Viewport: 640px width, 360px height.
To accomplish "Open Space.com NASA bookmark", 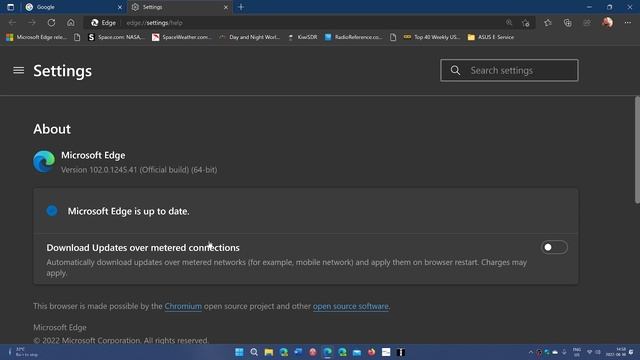I will (x=116, y=37).
